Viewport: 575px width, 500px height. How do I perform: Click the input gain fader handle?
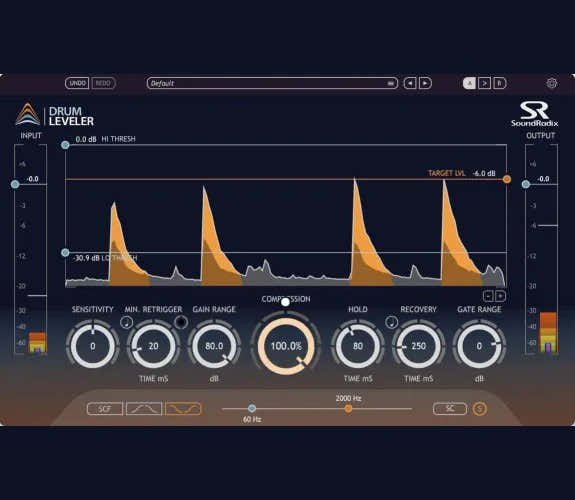coord(15,184)
